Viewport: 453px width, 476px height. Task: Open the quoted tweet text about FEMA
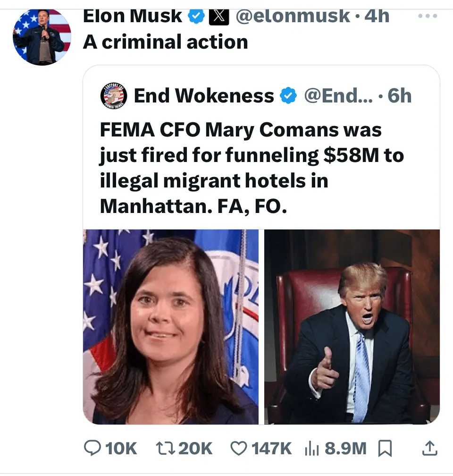250,169
